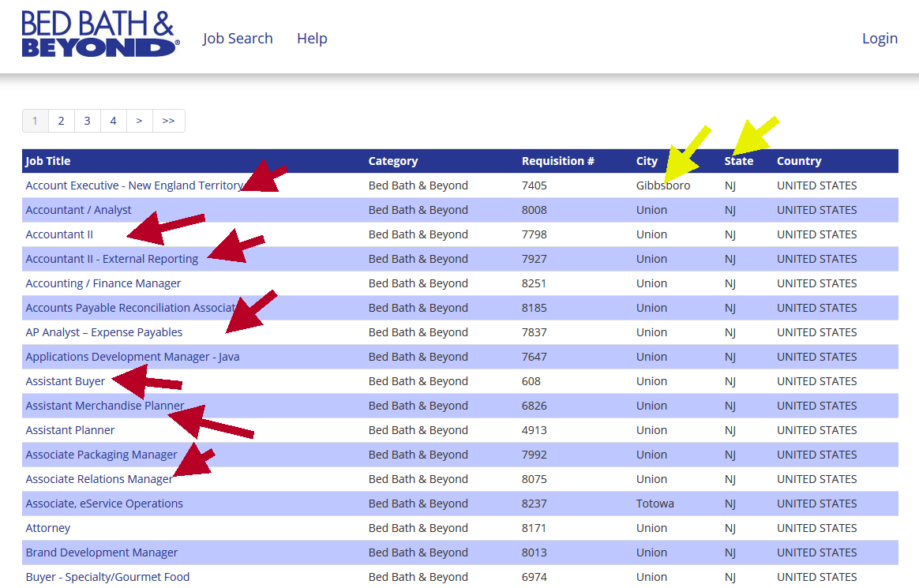Click requisition number 608
Viewport: 919px width, 588px height.
pyautogui.click(x=531, y=381)
